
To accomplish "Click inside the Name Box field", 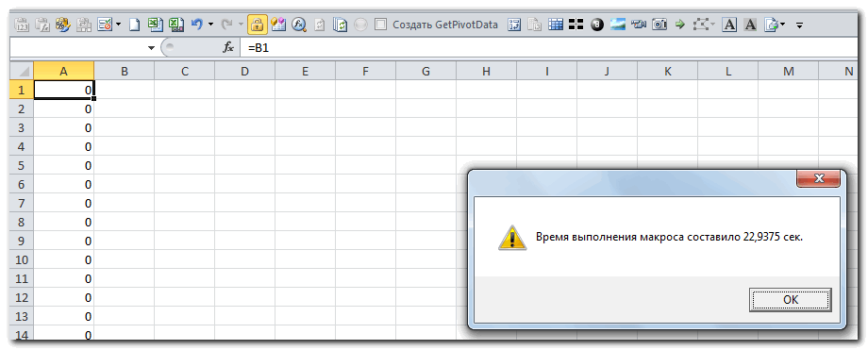I will point(78,48).
